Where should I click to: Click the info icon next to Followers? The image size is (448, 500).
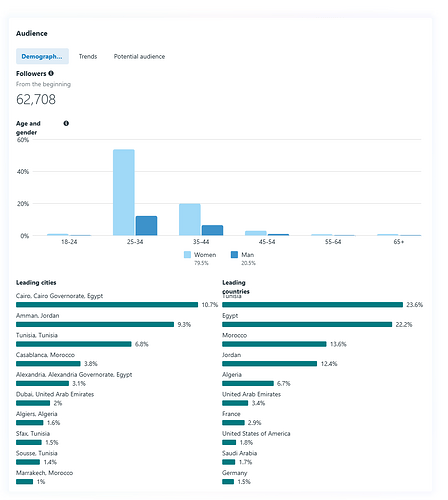tap(51, 73)
